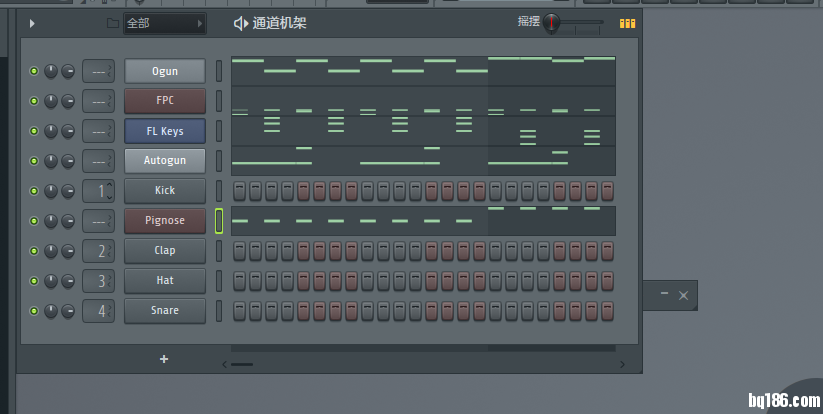The height and width of the screenshot is (414, 823).
Task: Open the Autogun channel button
Action: [x=165, y=161]
